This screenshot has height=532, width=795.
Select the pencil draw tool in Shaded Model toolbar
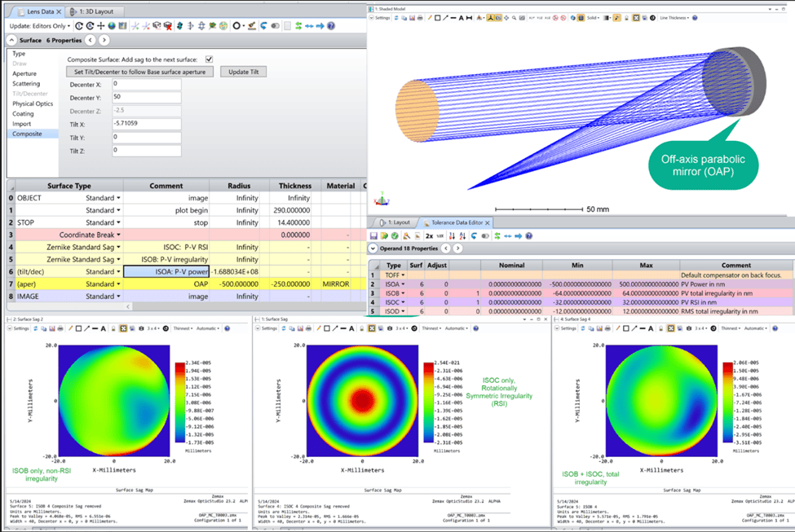click(430, 18)
